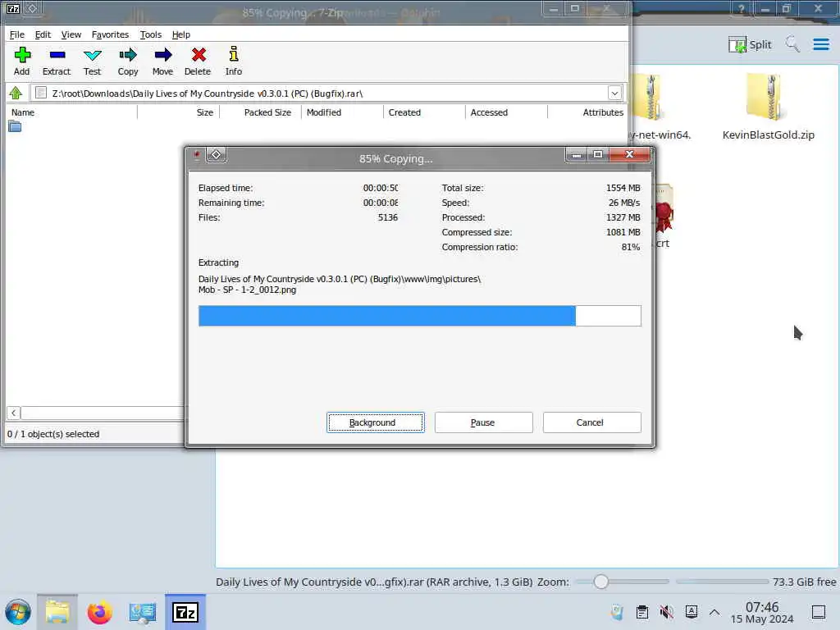Pin the progress dialog with red pin icon
Viewport: 840px width, 630px height.
[x=197, y=156]
